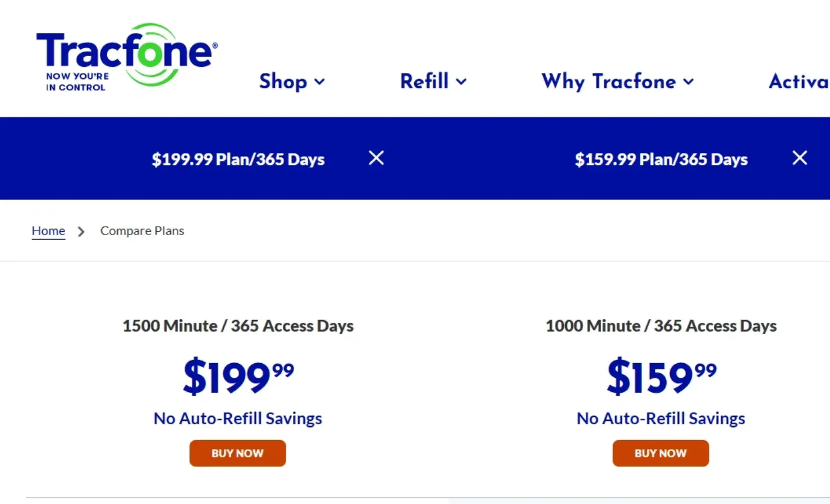Viewport: 830px width, 504px height.
Task: Click the Compare Plans breadcrumb text
Action: [142, 231]
